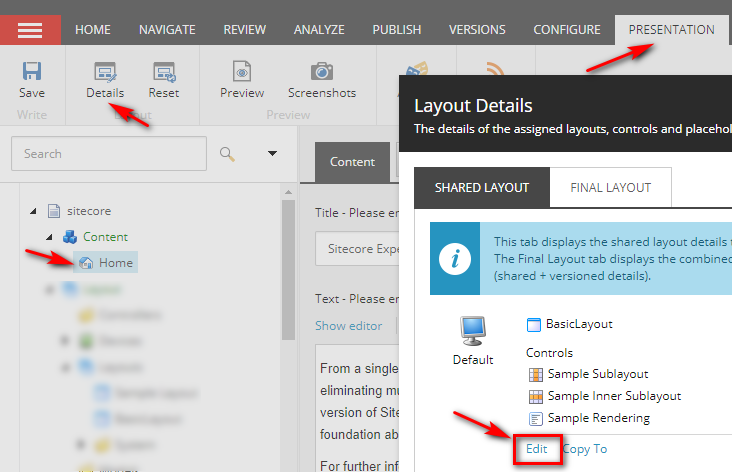This screenshot has width=732, height=472.
Task: Click the content tree scrollbar
Action: coord(289,270)
